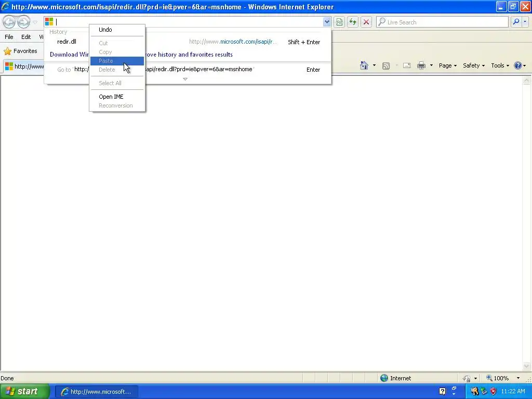Click in the Live Search box
Screen dimensions: 532x399
(x=443, y=22)
